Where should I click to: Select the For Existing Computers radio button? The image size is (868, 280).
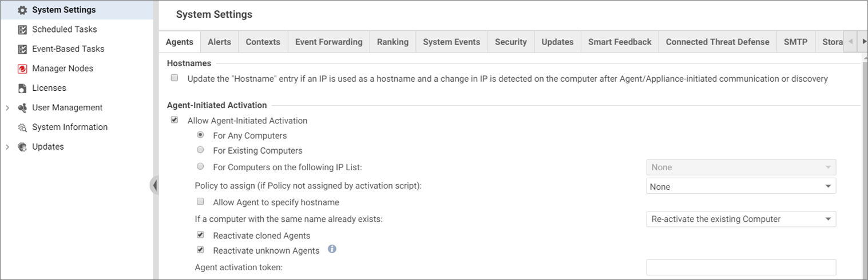(200, 150)
